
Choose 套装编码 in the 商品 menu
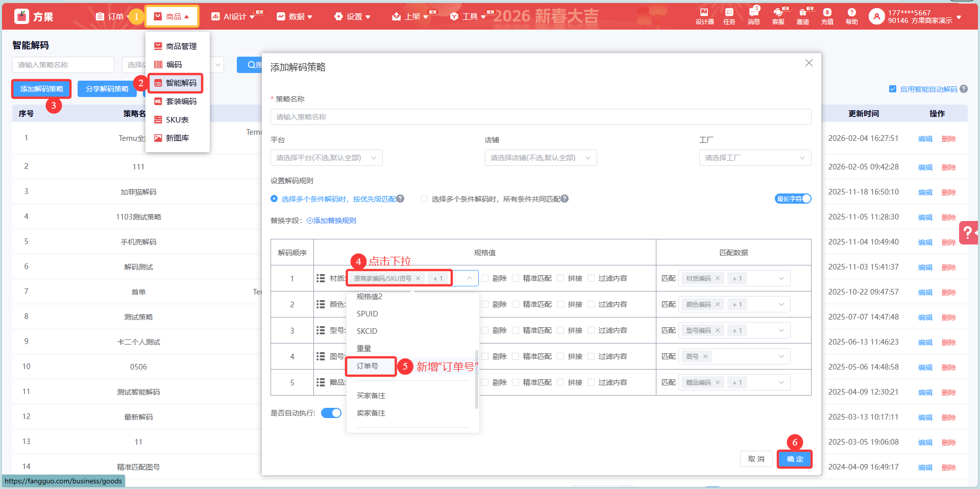click(181, 102)
